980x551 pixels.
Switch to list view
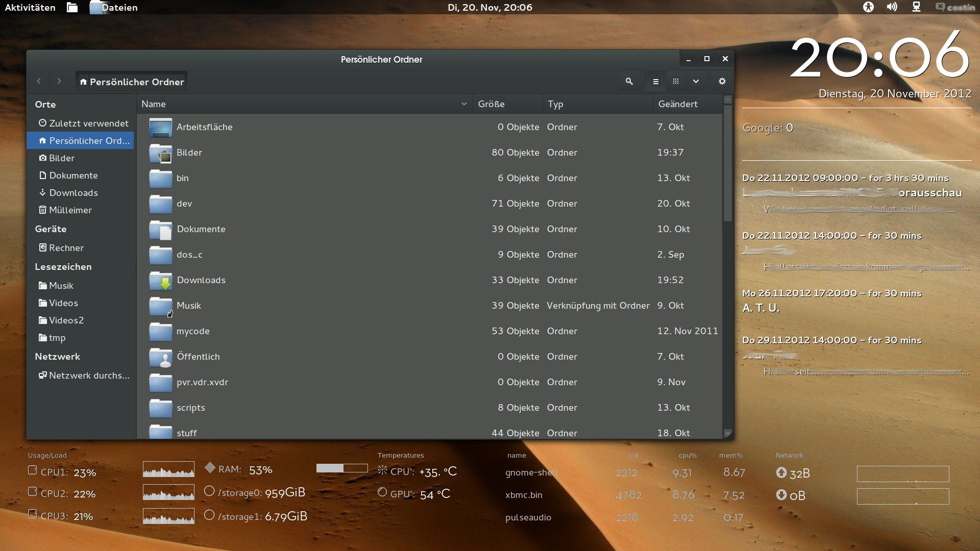click(x=656, y=82)
